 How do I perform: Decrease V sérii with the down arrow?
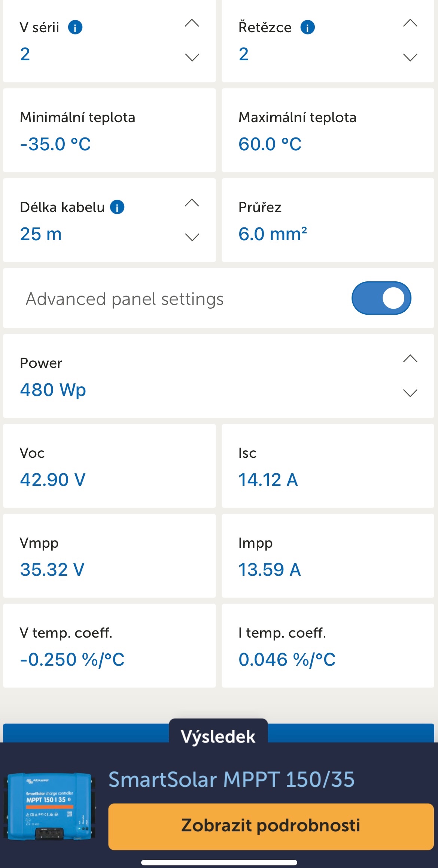192,57
